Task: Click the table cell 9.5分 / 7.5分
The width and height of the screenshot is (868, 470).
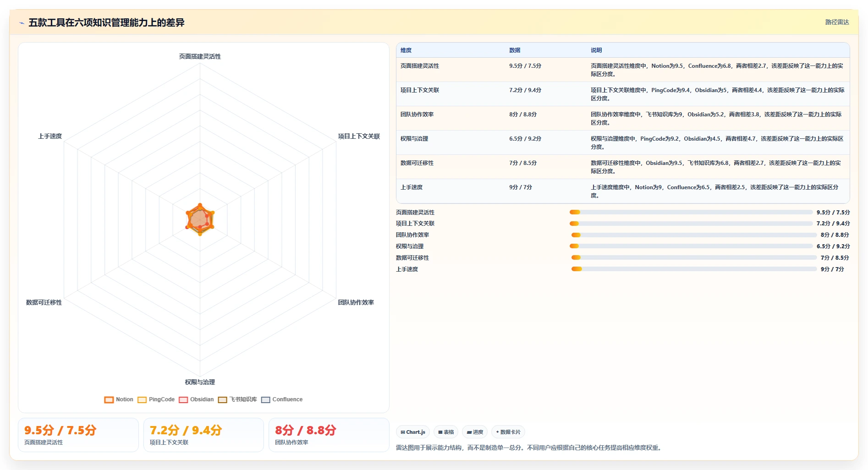Action: (x=525, y=66)
